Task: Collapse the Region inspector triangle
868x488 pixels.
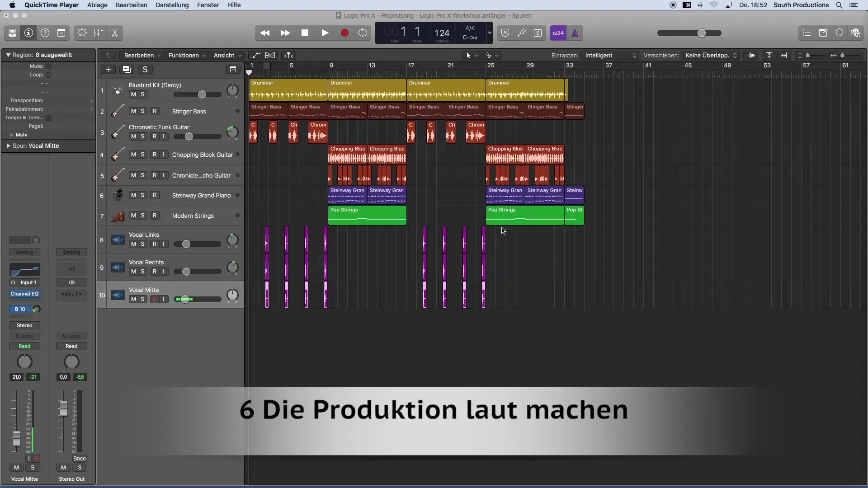Action: pyautogui.click(x=8, y=55)
